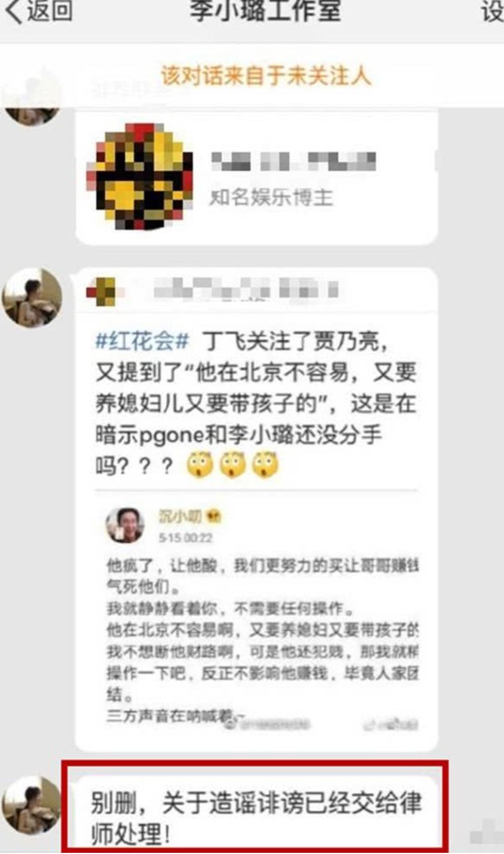Select the message 别删，关于造谣诽谤已经交给律师处理
Screen dimensions: 504x854
[x=256, y=818]
